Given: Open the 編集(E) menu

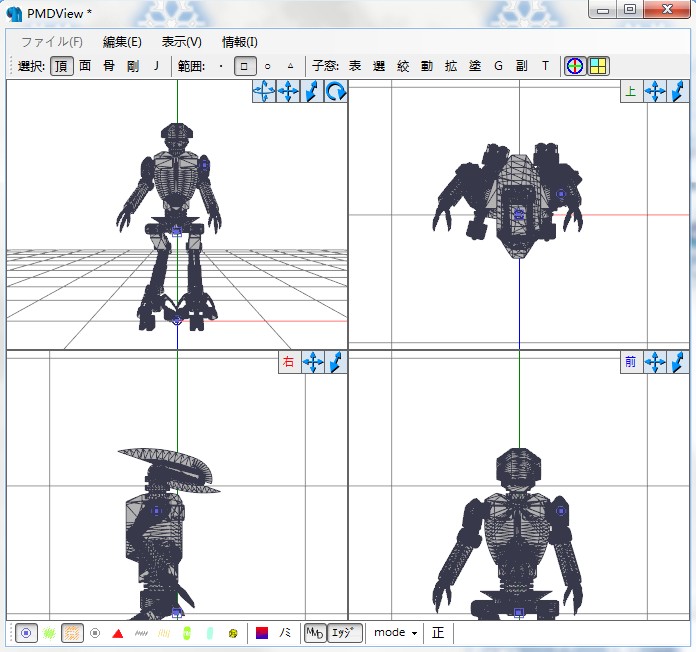Looking at the screenshot, I should click(122, 42).
